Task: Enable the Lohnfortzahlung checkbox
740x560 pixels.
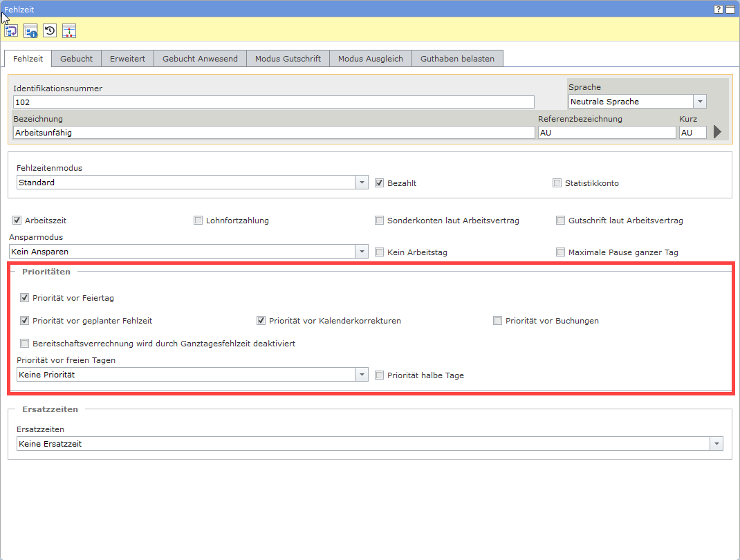Action: 198,221
